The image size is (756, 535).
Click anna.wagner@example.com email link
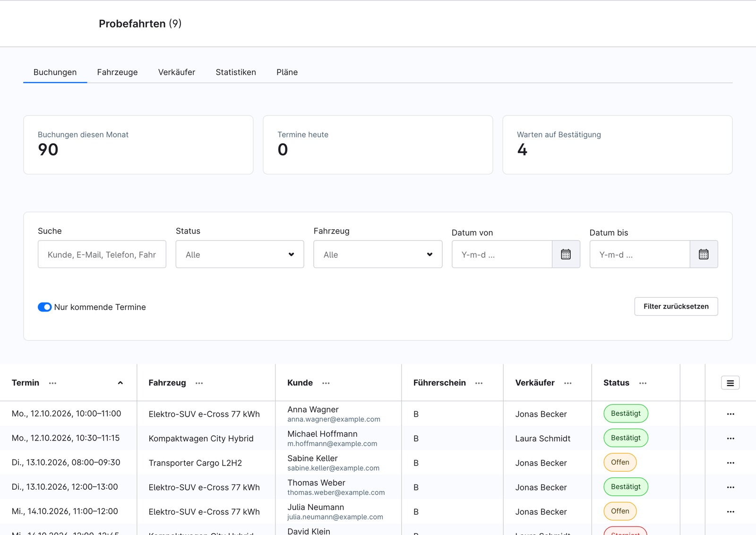click(x=334, y=419)
